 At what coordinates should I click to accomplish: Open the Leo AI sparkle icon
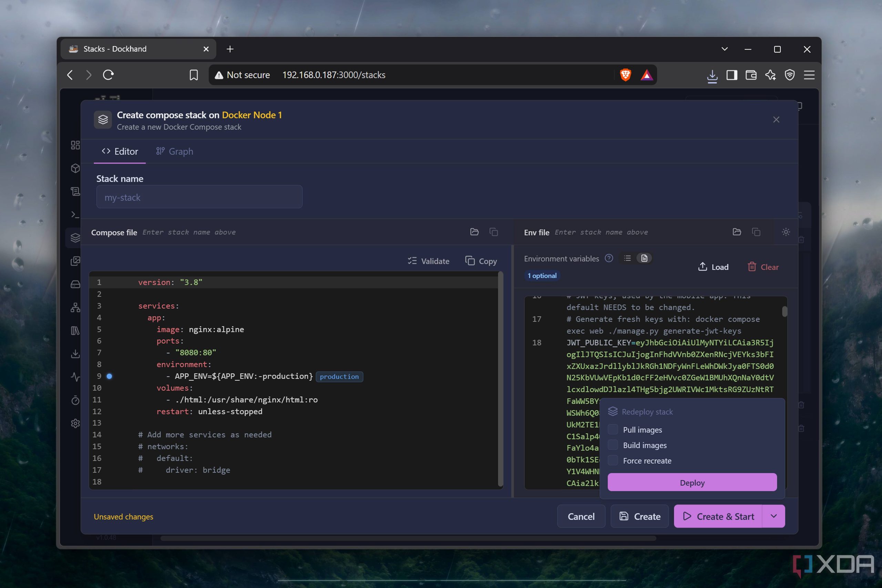point(771,75)
